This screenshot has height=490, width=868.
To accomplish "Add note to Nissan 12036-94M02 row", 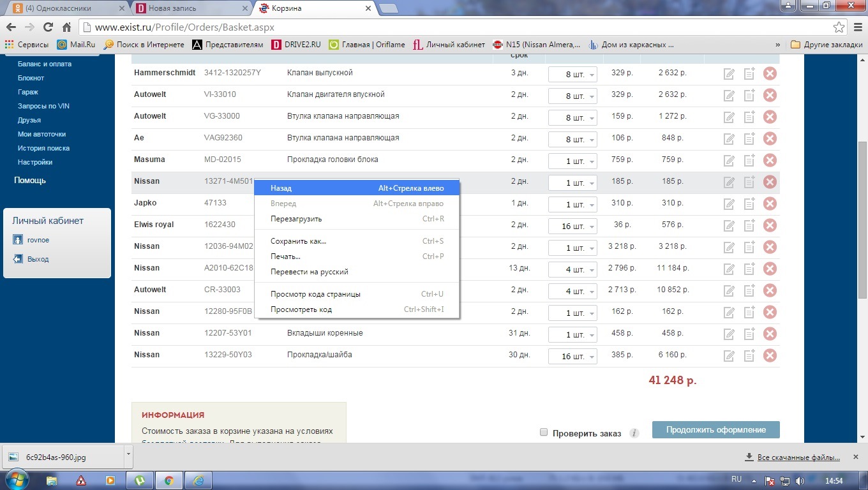I will point(750,247).
